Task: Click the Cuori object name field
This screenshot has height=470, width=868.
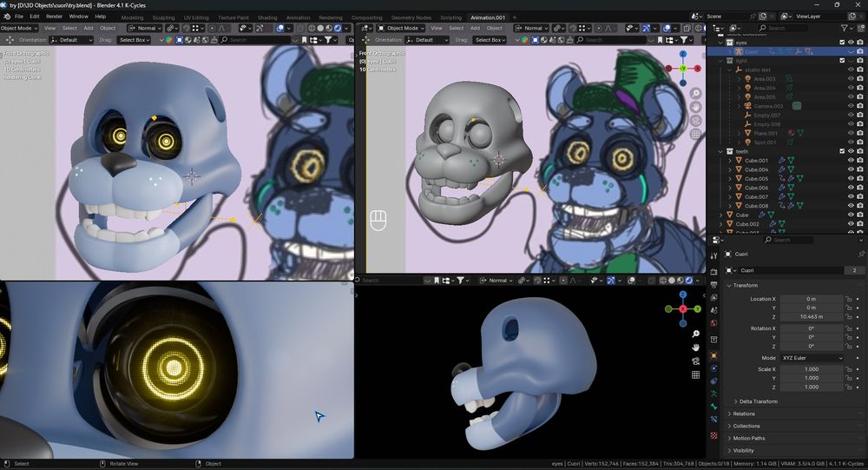Action: point(792,270)
